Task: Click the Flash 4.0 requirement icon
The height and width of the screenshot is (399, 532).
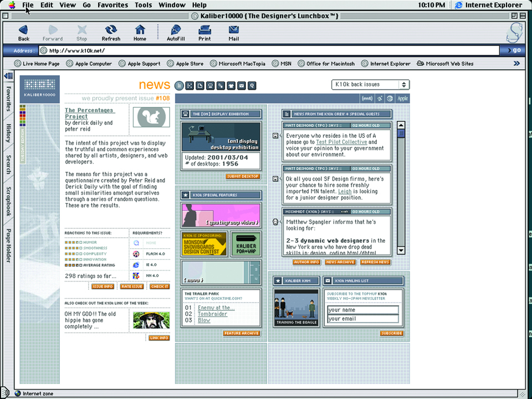Action: click(136, 254)
